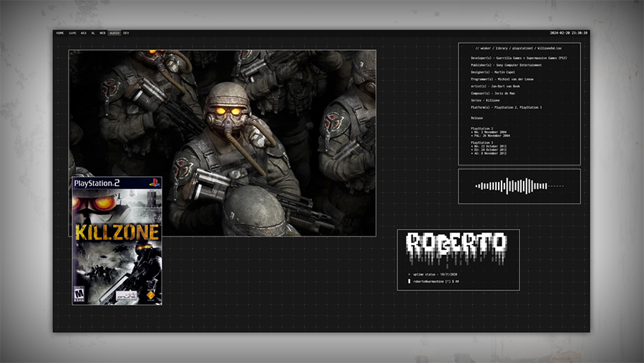
Task: Click the EU: 24 October 2012 line
Action: click(489, 150)
